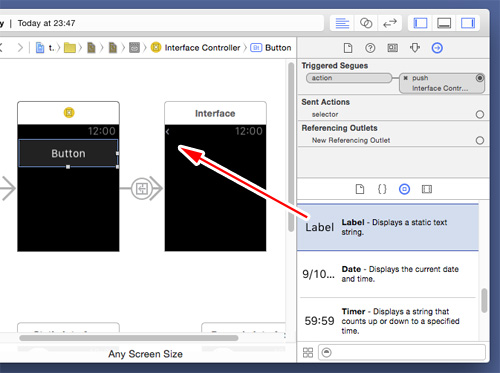500x373 pixels.
Task: Toggle the Navigator pane visibility
Action: pyautogui.click(x=420, y=23)
